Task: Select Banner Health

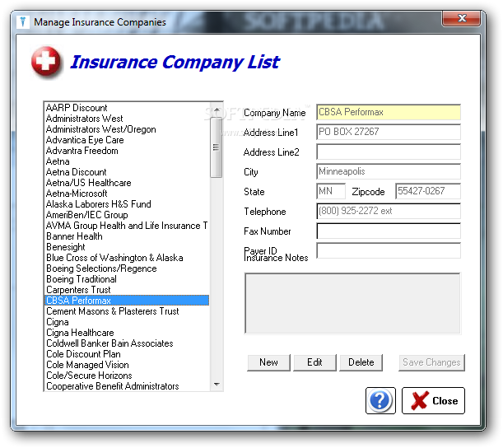Action: click(x=127, y=236)
